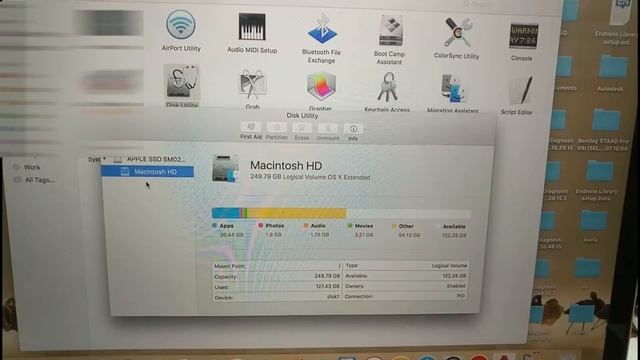
Task: Click the Apps blue legend swatch
Action: tap(215, 225)
